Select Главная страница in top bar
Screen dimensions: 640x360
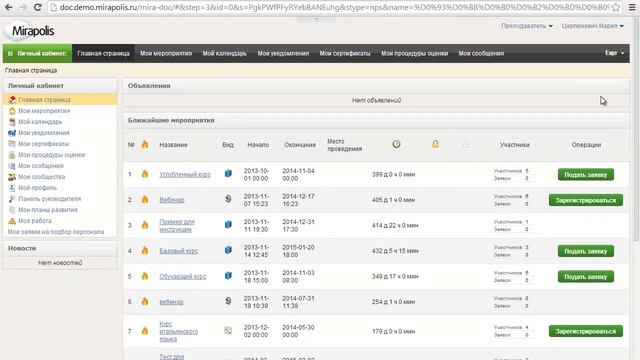[103, 53]
